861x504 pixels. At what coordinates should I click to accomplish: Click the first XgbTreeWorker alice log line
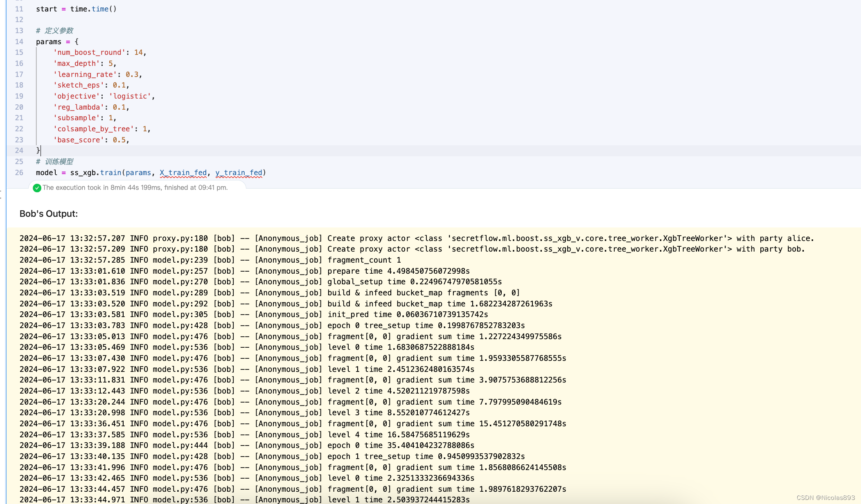(417, 239)
